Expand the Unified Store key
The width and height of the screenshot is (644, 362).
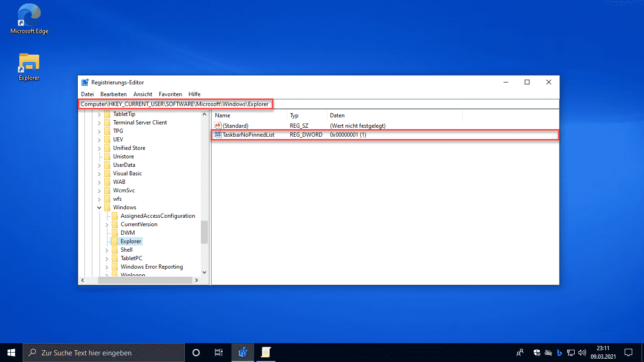click(99, 148)
